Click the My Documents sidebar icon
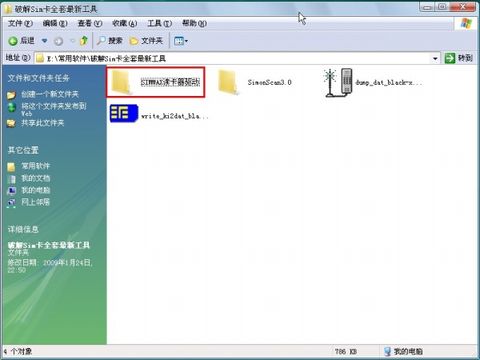Viewport: 480px width, 360px height. coord(12,179)
